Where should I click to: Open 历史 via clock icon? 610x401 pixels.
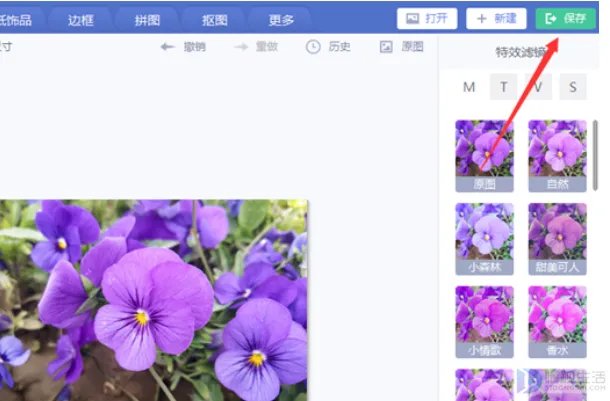[x=328, y=47]
